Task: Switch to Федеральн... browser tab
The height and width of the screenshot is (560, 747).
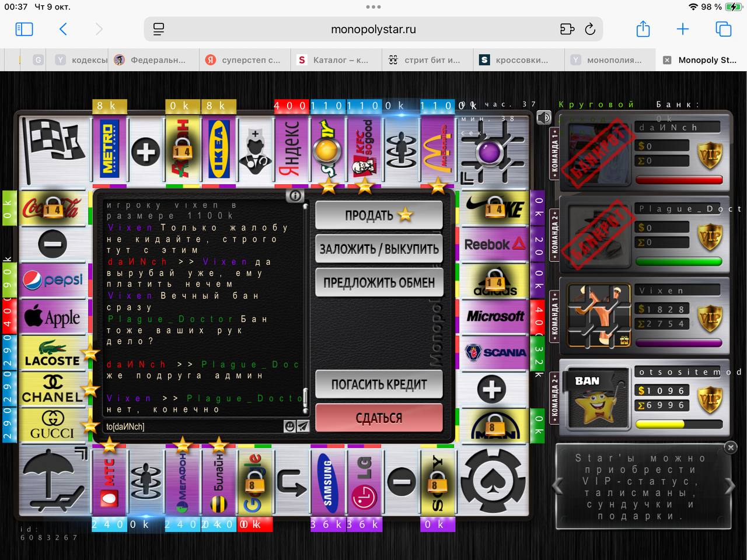Action: [x=155, y=60]
